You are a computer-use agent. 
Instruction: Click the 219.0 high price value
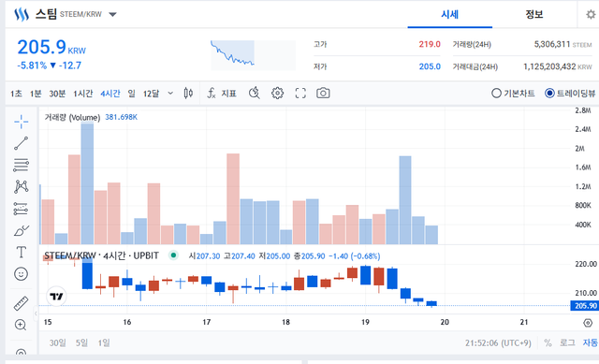(x=430, y=44)
